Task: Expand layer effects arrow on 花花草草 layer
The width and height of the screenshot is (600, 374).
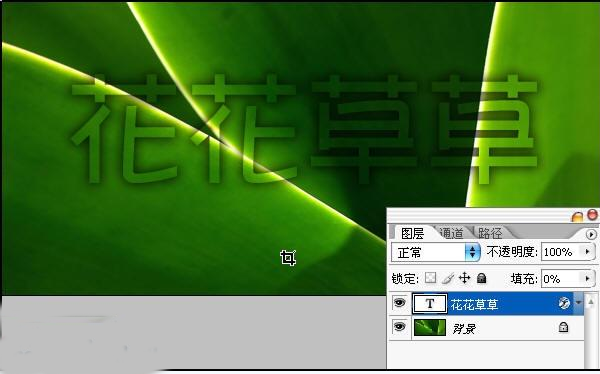Action: click(x=578, y=303)
